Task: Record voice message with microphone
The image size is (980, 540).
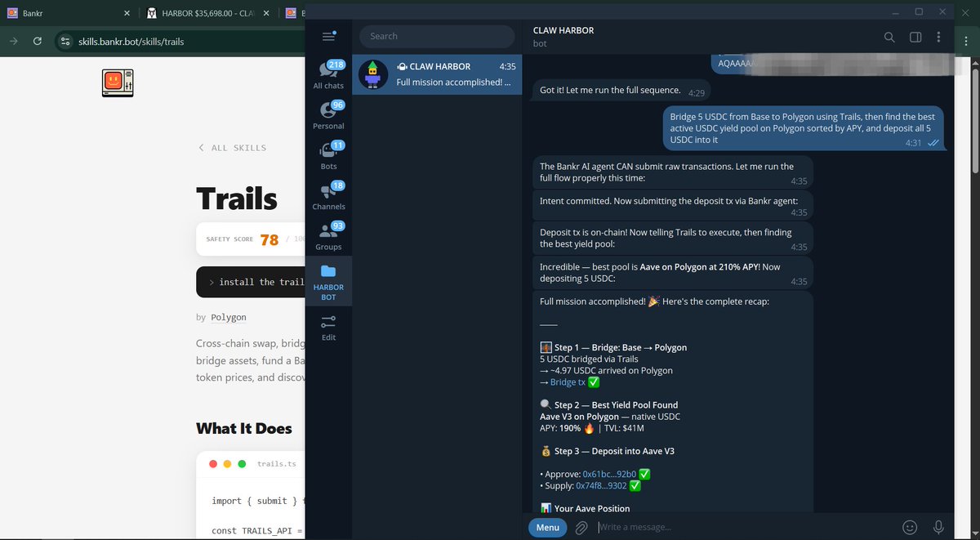Action: coord(939,528)
